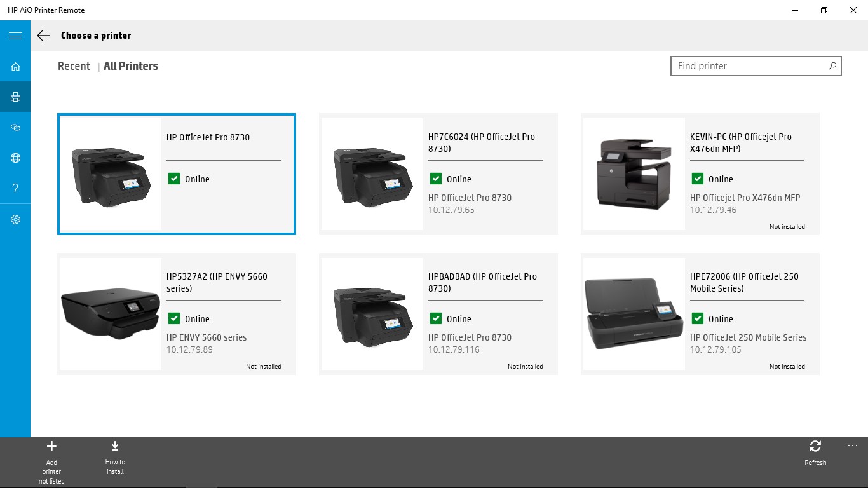Go to Home in the sidebar
Screen dimensions: 868x488
click(15, 66)
